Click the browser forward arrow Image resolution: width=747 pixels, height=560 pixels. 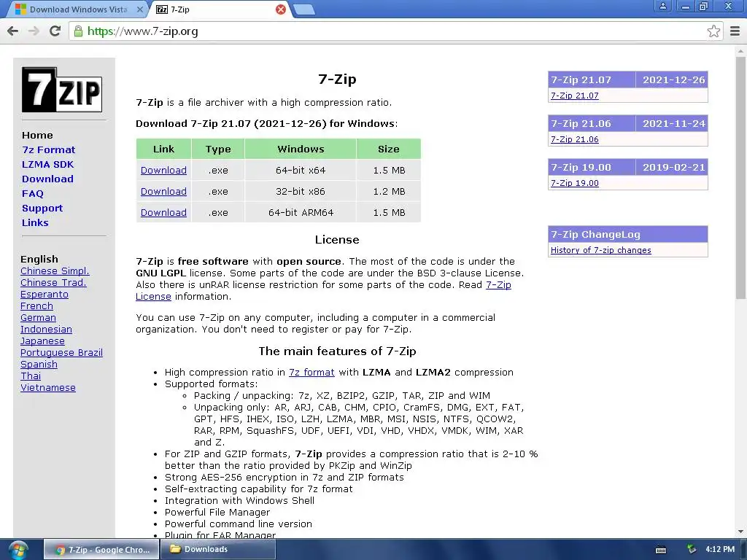tap(34, 31)
